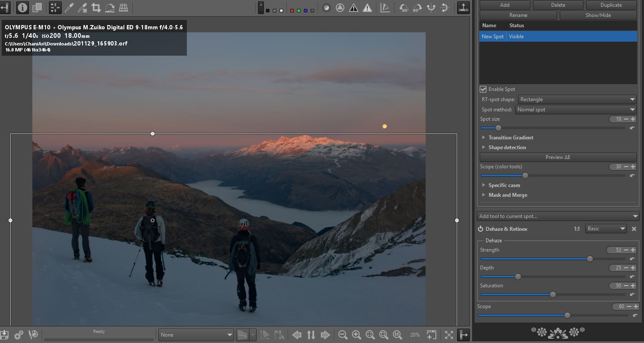This screenshot has width=644, height=343.
Task: Expand the Transition Gradient section
Action: click(x=510, y=138)
